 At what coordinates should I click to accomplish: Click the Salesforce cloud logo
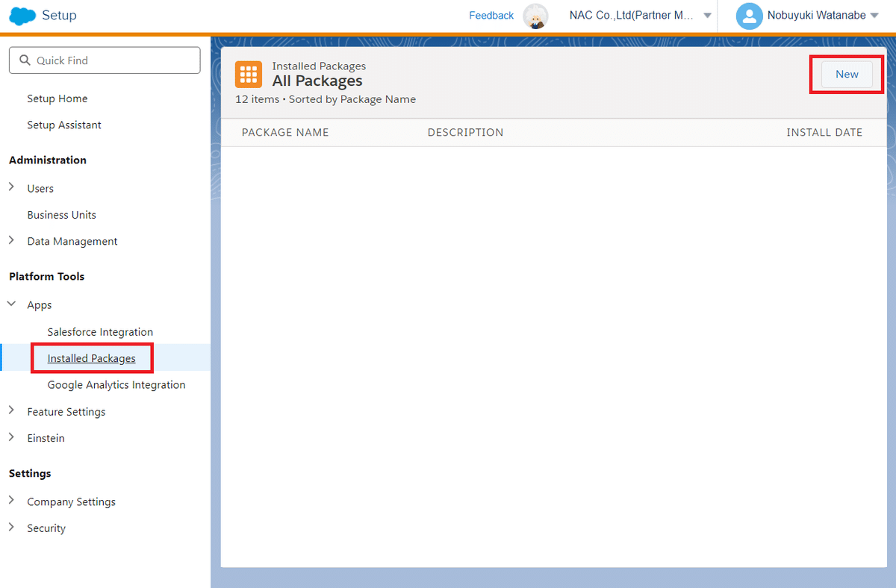[22, 16]
